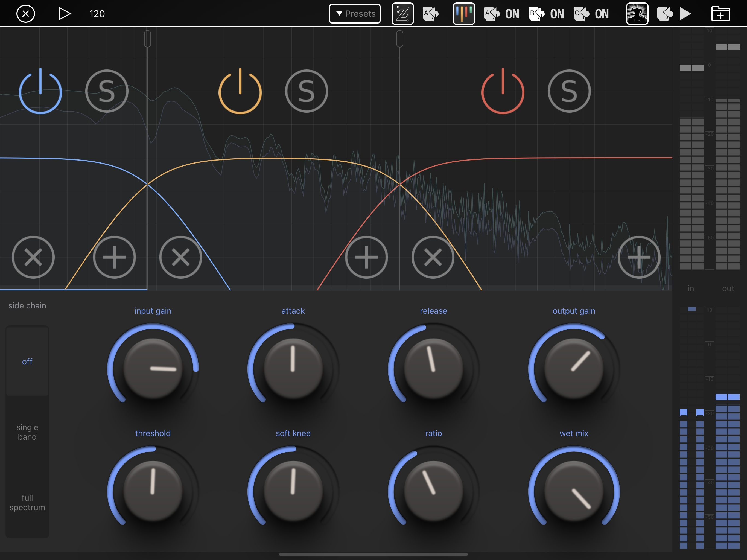Select side chain 'off' option

point(27,361)
